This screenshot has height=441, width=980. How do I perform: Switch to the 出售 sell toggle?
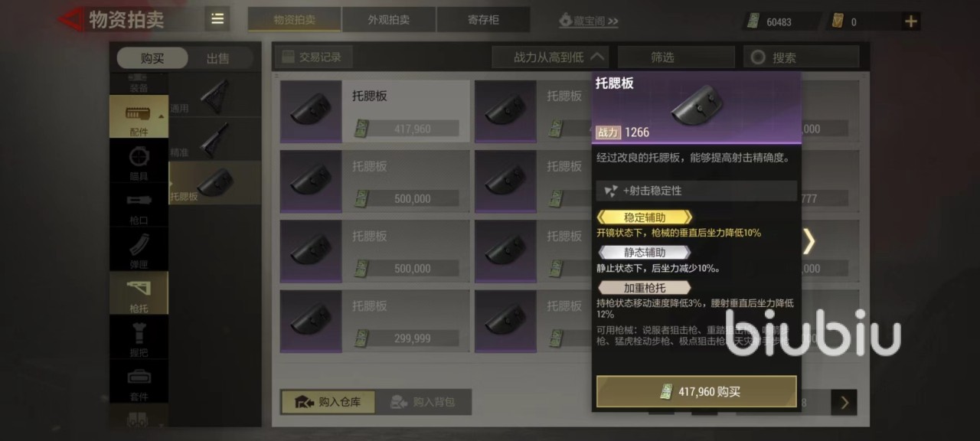point(218,58)
